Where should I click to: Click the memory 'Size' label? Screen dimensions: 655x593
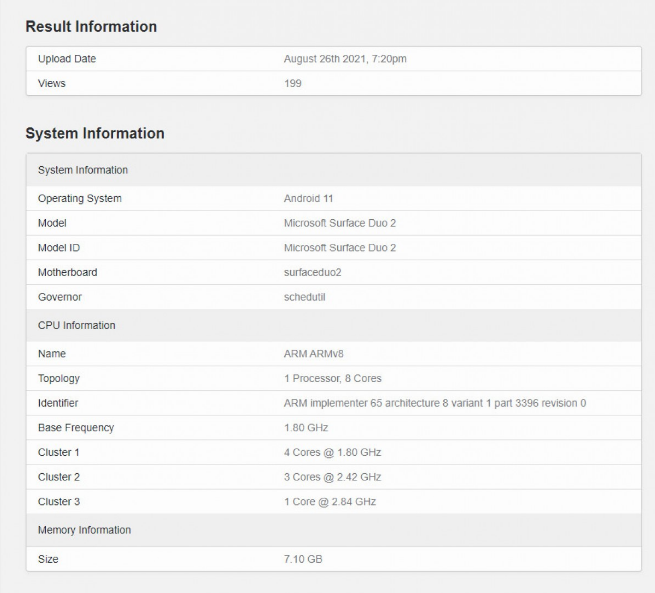[x=48, y=559]
